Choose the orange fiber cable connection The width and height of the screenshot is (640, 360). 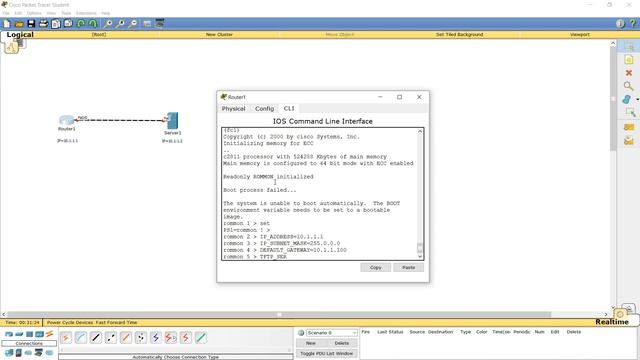tap(126, 338)
